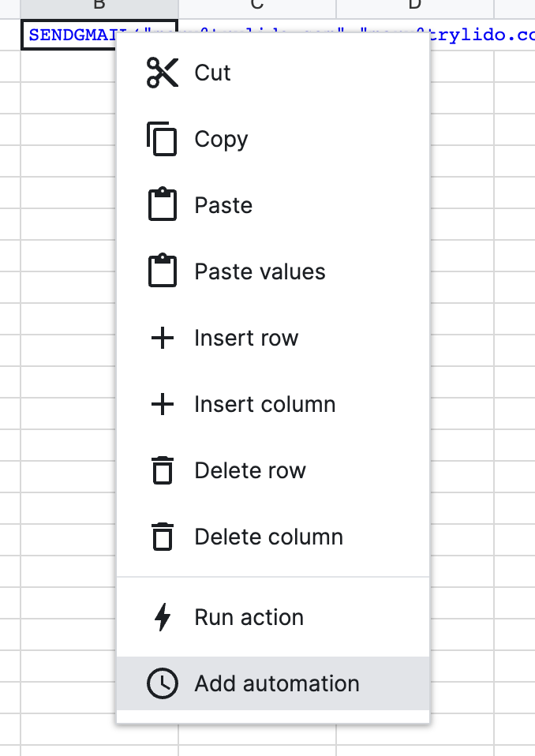Click the Paste values clipboard icon
Image resolution: width=535 pixels, height=756 pixels.
coord(163,271)
